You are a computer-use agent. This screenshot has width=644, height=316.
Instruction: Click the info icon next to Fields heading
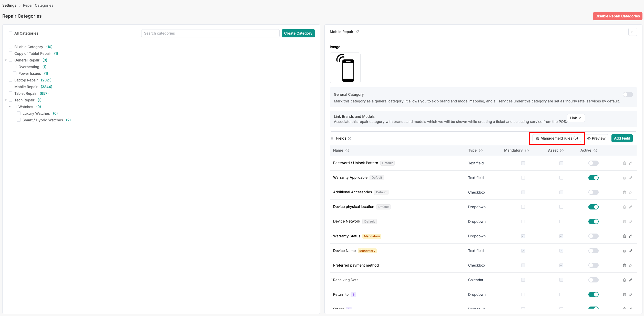(x=350, y=139)
